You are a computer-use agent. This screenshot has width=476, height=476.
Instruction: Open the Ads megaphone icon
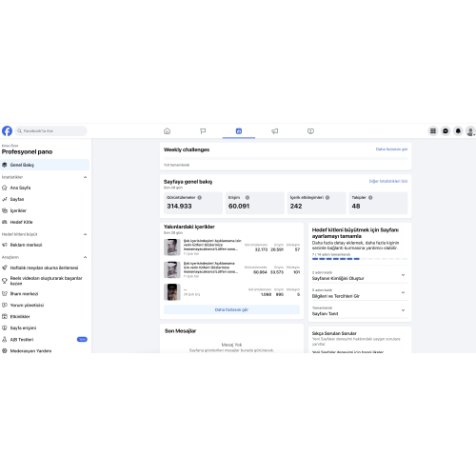[x=275, y=131]
